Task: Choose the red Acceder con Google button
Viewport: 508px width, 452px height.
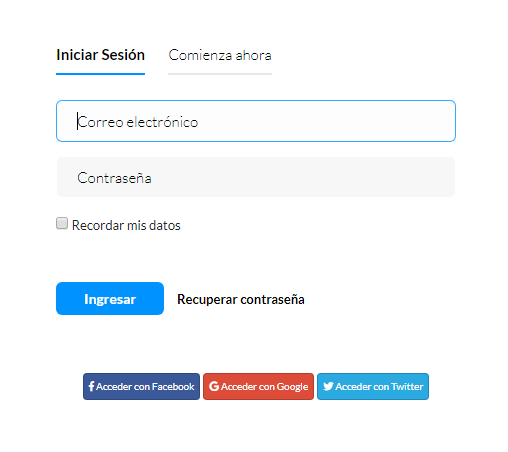Action: [x=258, y=386]
